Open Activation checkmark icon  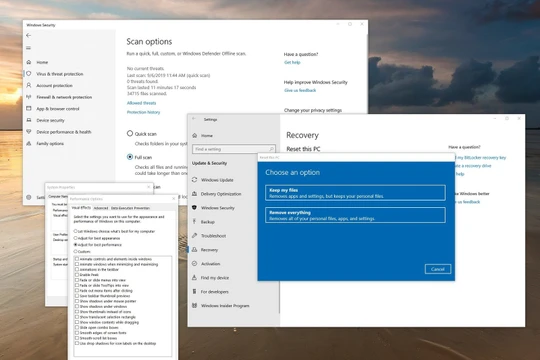pos(195,264)
